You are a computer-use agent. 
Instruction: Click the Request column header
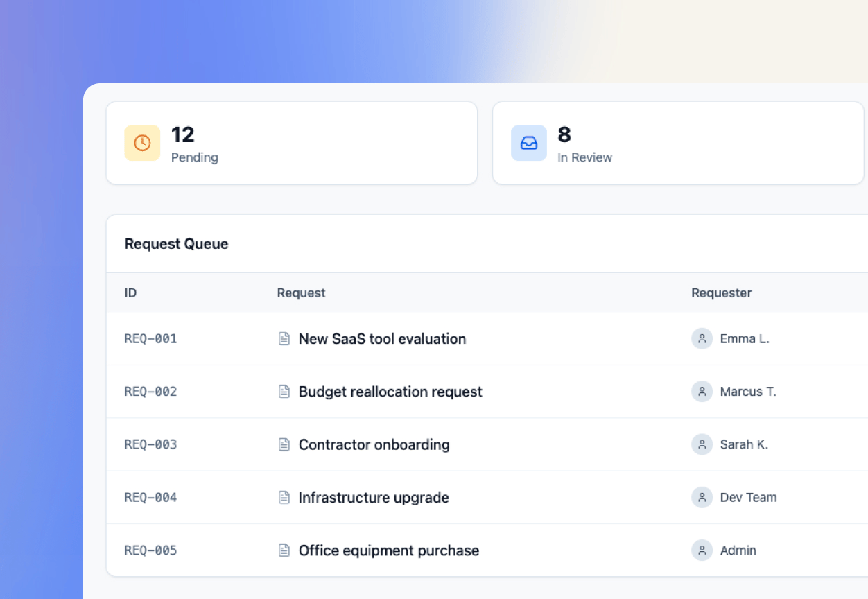point(301,293)
